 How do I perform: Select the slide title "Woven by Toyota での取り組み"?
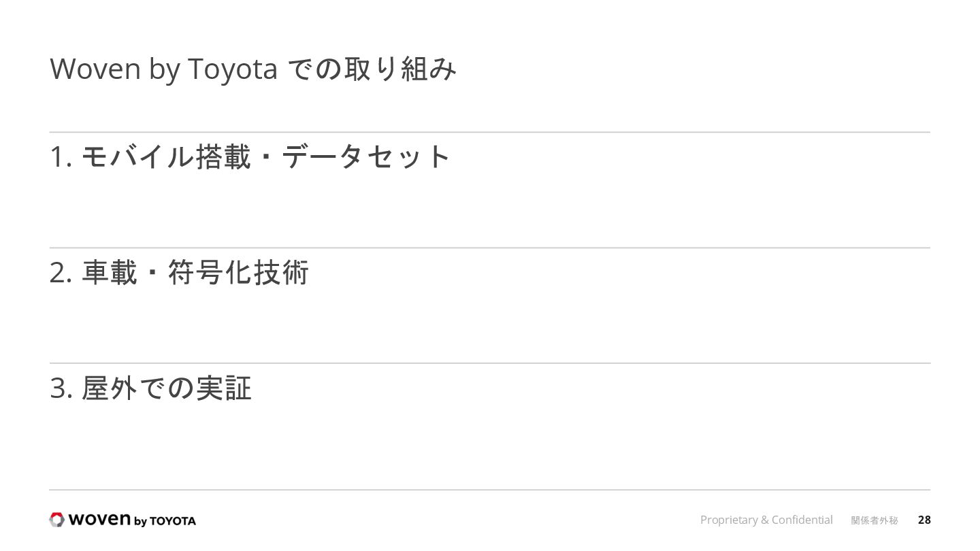253,69
